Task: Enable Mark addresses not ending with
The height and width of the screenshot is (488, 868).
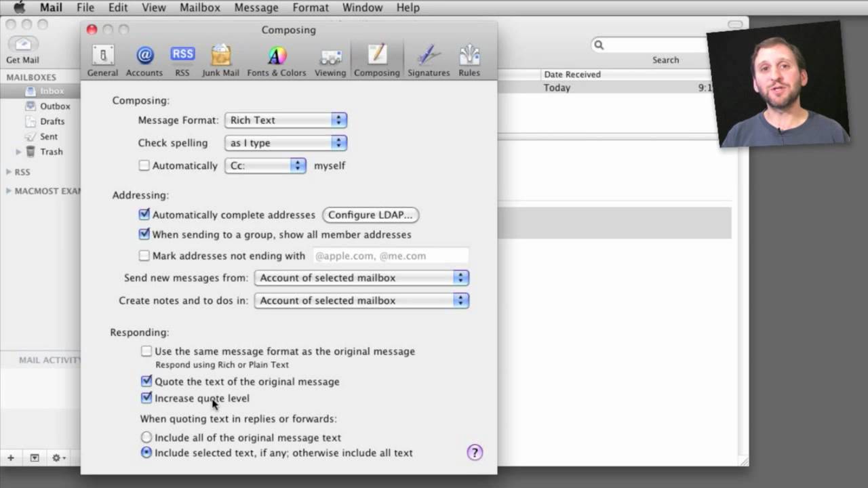Action: pyautogui.click(x=144, y=256)
